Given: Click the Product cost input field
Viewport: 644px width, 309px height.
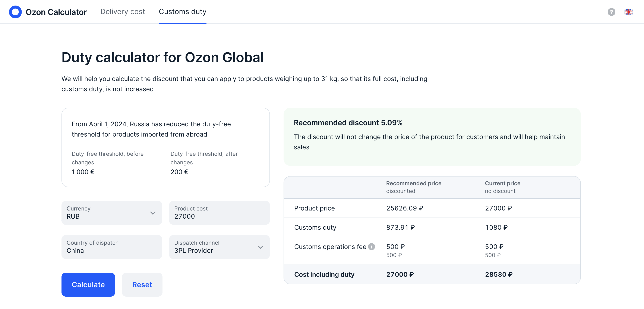Looking at the screenshot, I should point(219,213).
